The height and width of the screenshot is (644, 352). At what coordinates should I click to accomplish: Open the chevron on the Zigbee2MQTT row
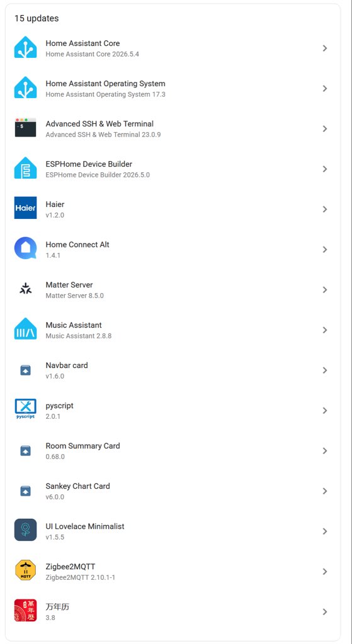(325, 571)
